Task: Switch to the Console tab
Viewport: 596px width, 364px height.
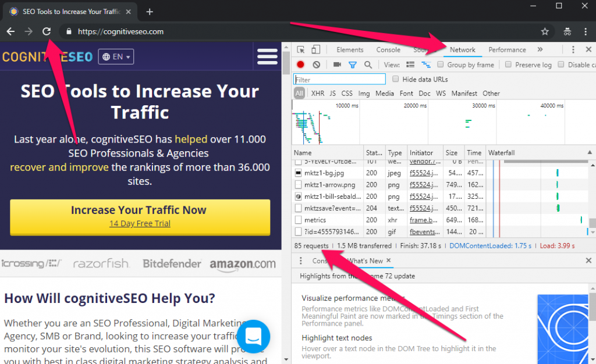Action: 388,50
